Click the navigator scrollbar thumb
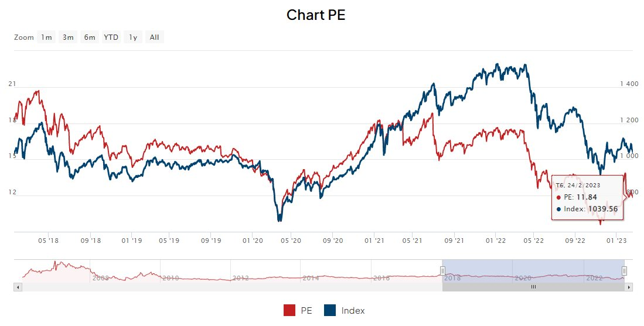This screenshot has height=326, width=644. point(533,287)
